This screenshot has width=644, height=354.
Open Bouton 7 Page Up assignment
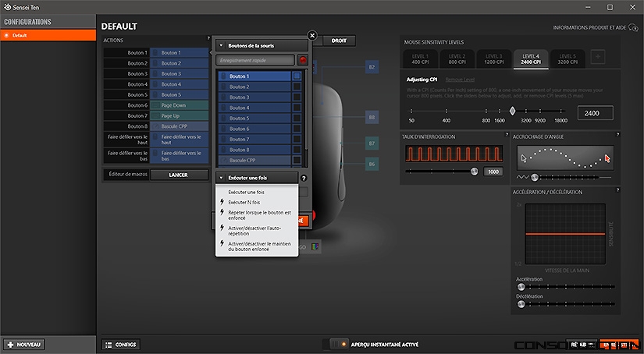pos(179,115)
